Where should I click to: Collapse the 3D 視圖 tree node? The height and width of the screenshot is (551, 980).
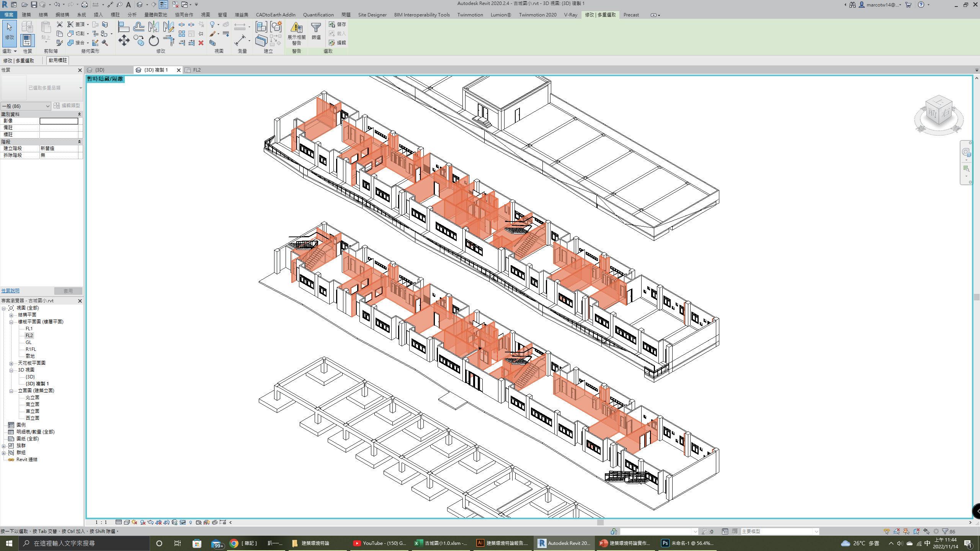11,370
